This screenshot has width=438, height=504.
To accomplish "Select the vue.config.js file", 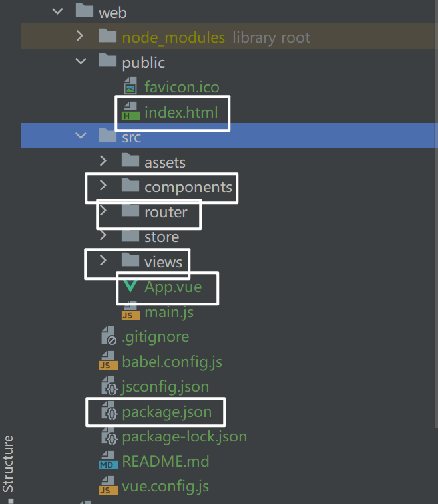I will click(165, 486).
